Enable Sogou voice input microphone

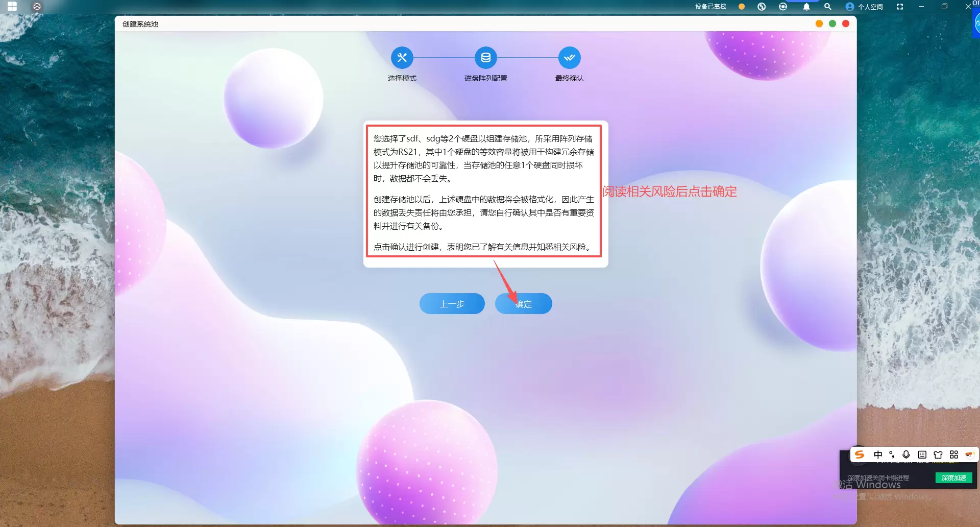point(906,454)
